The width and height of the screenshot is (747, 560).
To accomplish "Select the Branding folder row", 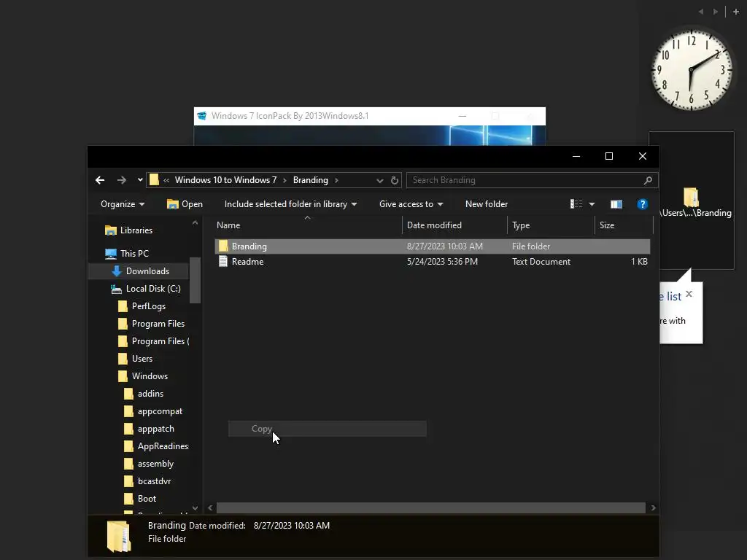I will pos(432,246).
